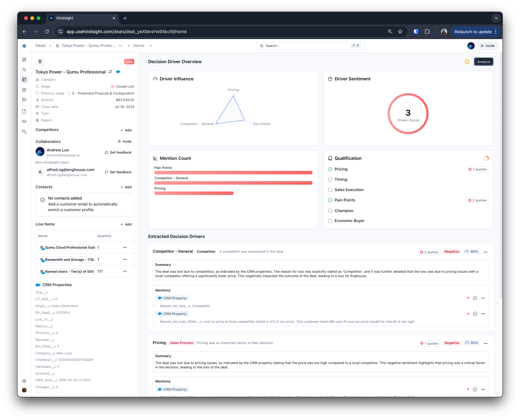Image resolution: width=520 pixels, height=420 pixels.
Task: Open the document icon in sidebar
Action: [24, 111]
